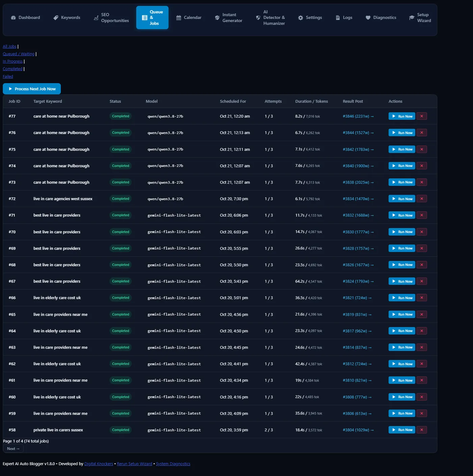
Task: Open System Diagnostics footer link
Action: (173, 464)
